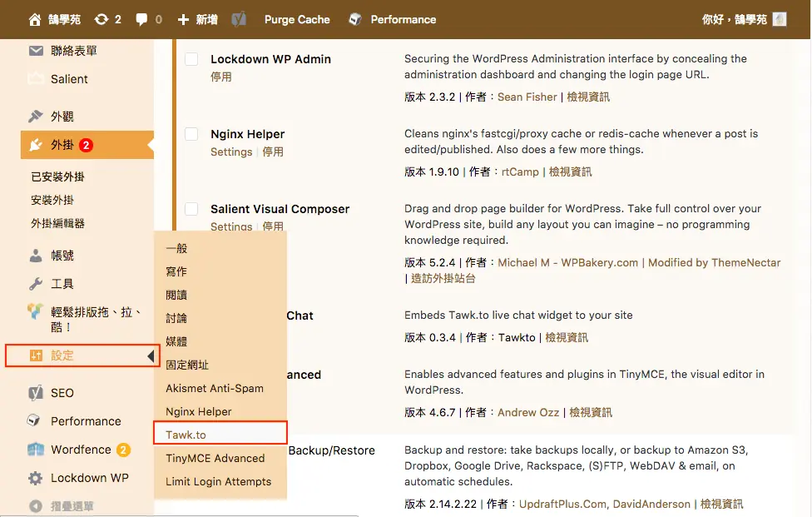Image resolution: width=812 pixels, height=517 pixels.
Task: Open 外掛編輯器 submenu
Action: pyautogui.click(x=57, y=223)
